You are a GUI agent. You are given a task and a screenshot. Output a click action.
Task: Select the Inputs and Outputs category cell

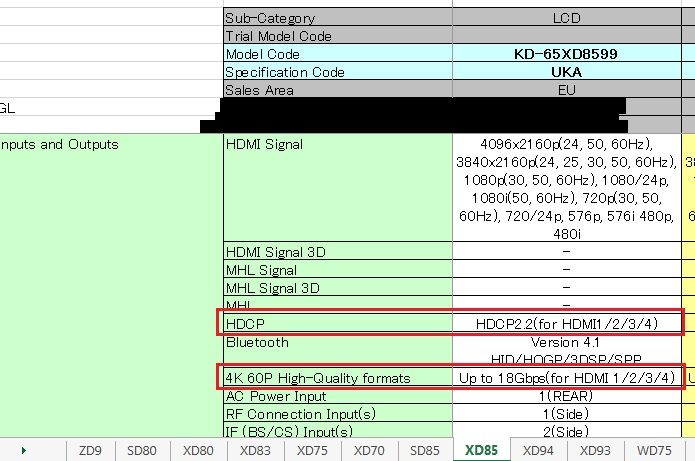(60, 144)
